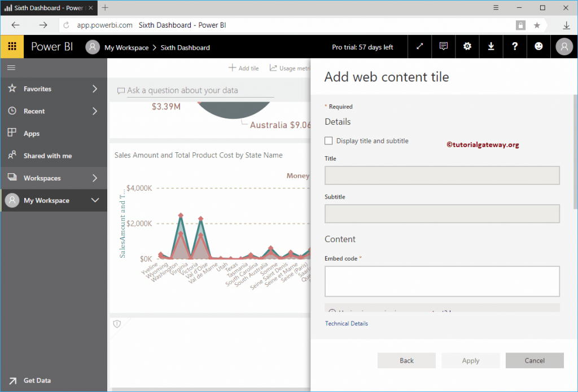
Task: Collapse the My Workspace chevron
Action: [x=95, y=200]
